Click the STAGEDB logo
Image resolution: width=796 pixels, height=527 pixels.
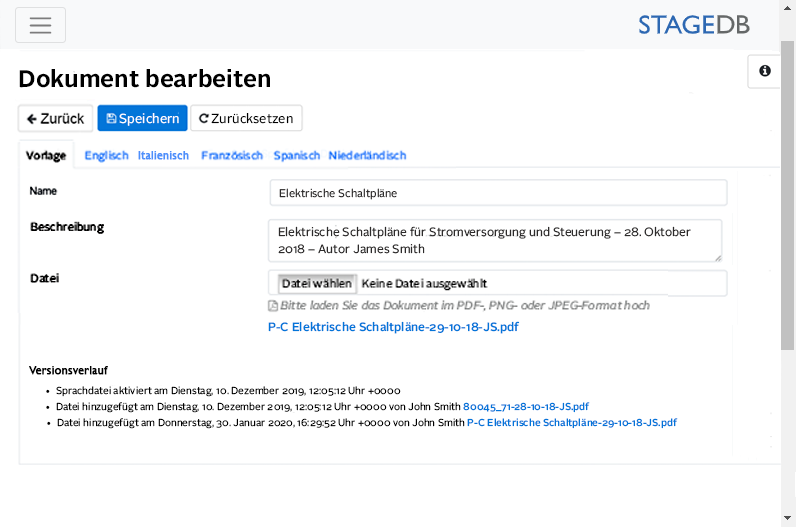[707, 25]
